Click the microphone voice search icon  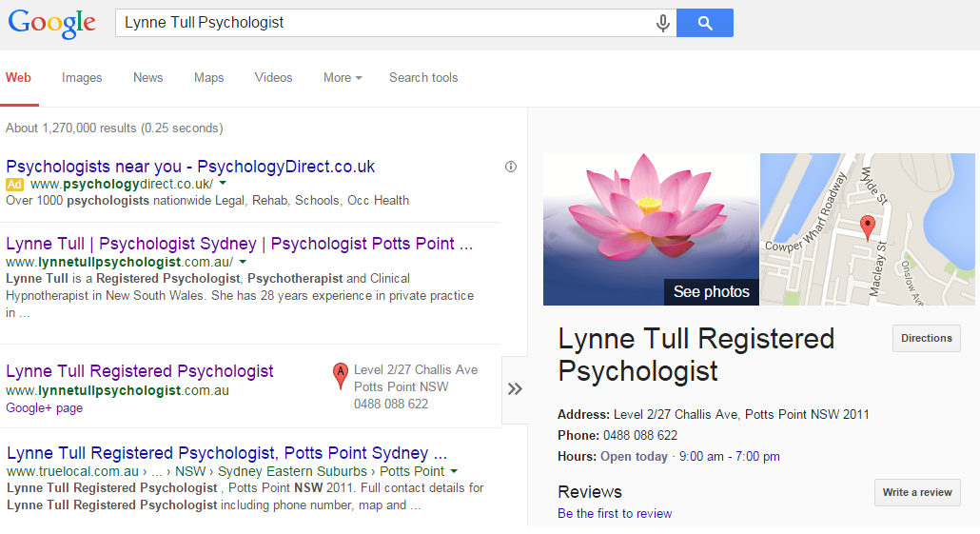coord(662,23)
